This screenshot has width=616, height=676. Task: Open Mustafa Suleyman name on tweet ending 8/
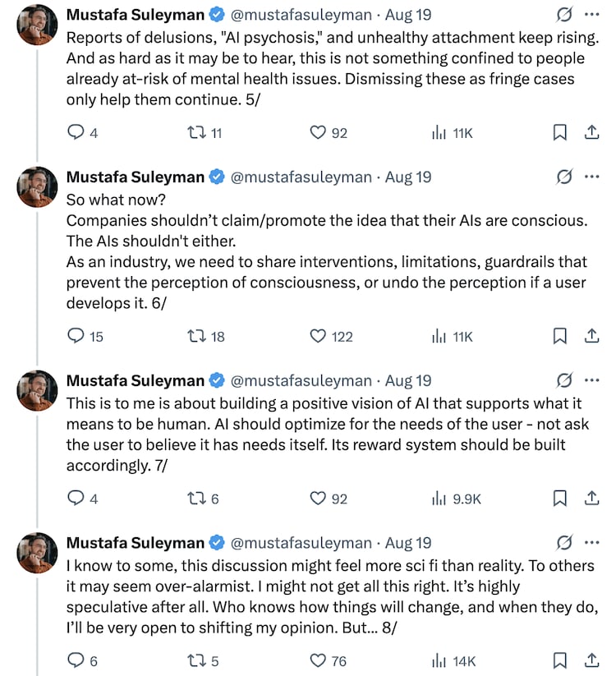point(136,543)
